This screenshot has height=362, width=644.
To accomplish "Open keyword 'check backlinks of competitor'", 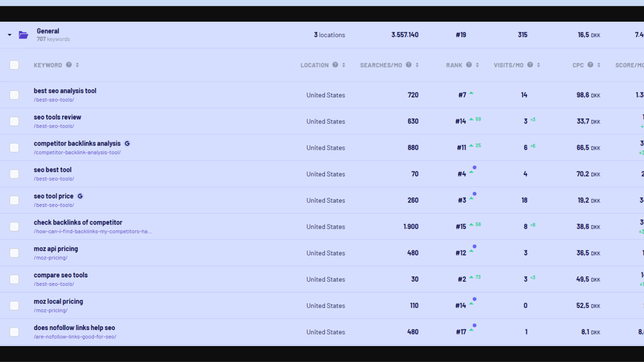I will click(x=78, y=223).
